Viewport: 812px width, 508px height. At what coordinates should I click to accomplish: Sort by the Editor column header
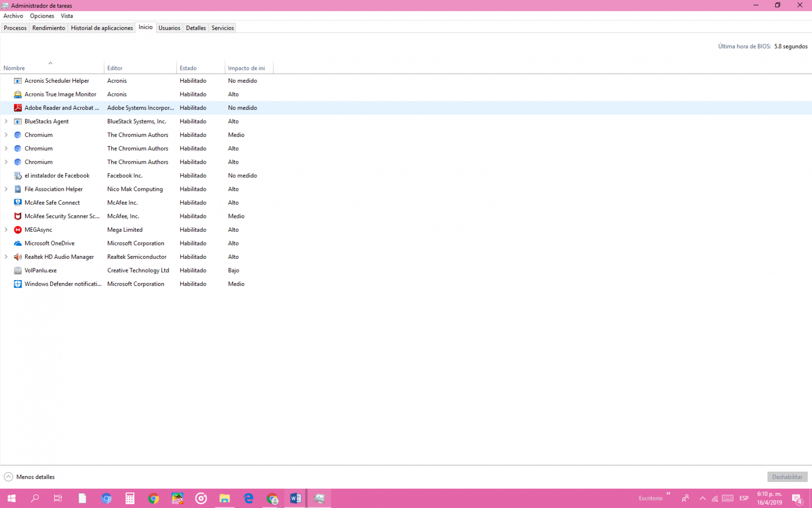coord(140,68)
